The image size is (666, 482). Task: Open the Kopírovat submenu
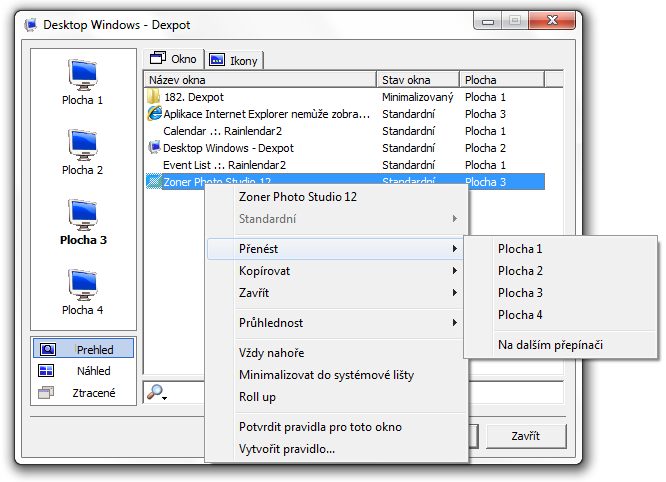(x=336, y=271)
